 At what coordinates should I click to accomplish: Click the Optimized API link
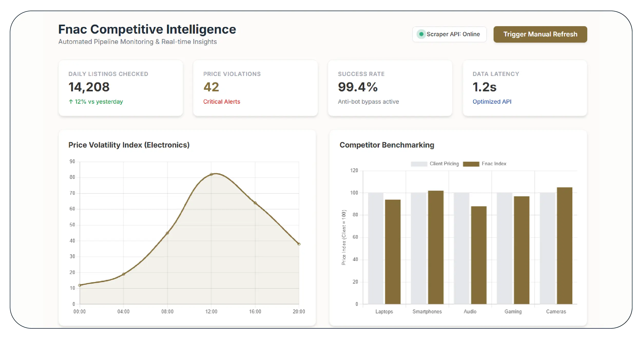[x=492, y=102]
